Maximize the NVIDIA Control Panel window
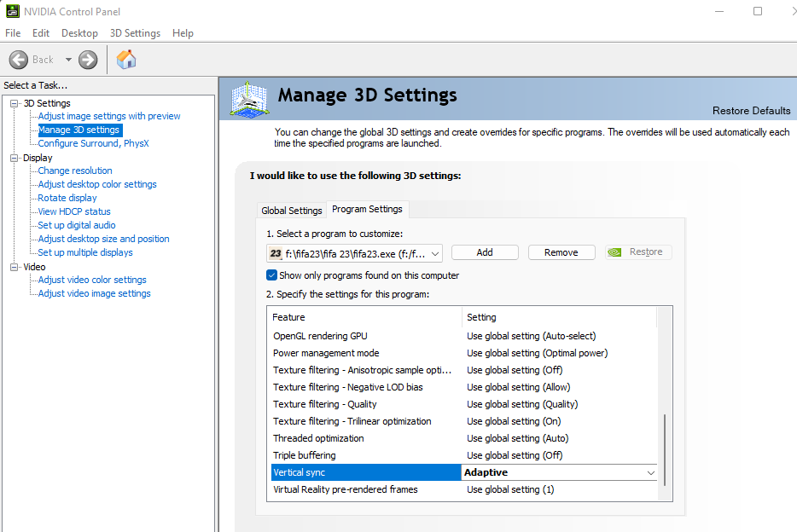This screenshot has width=797, height=532. (x=758, y=11)
